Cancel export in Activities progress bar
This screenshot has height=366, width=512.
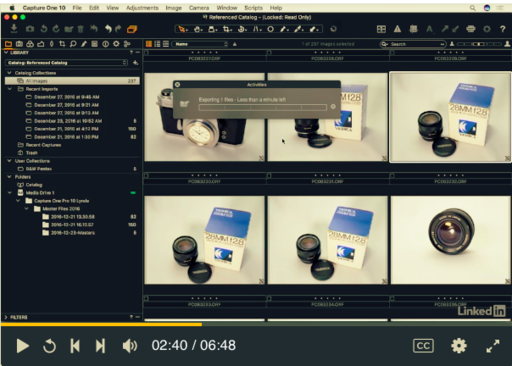pyautogui.click(x=333, y=107)
